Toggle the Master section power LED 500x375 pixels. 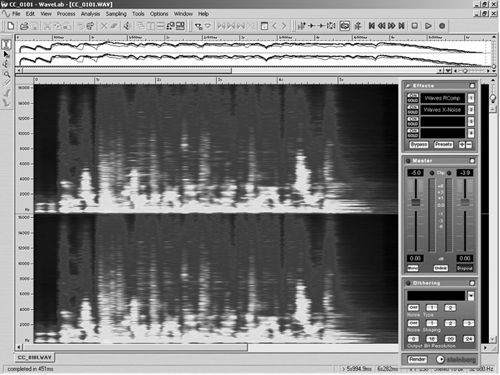tap(408, 161)
